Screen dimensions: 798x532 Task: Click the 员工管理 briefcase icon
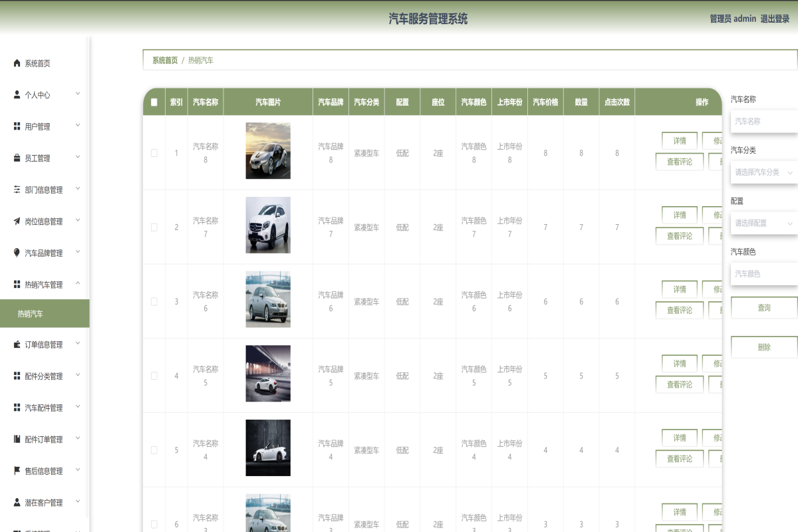pyautogui.click(x=15, y=158)
